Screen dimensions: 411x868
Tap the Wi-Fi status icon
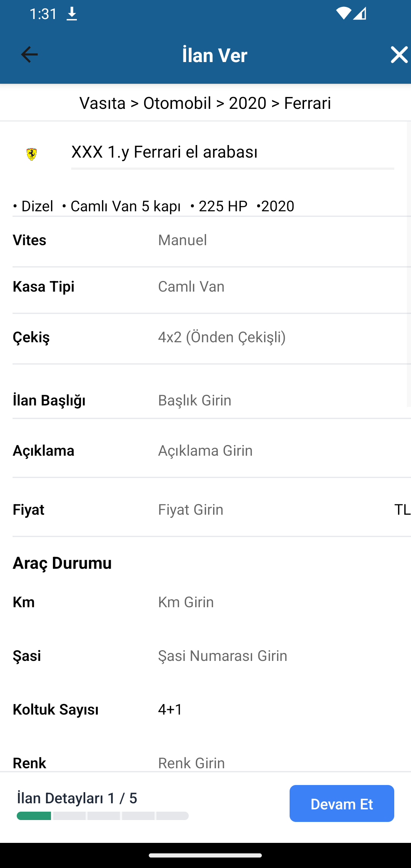pyautogui.click(x=343, y=14)
